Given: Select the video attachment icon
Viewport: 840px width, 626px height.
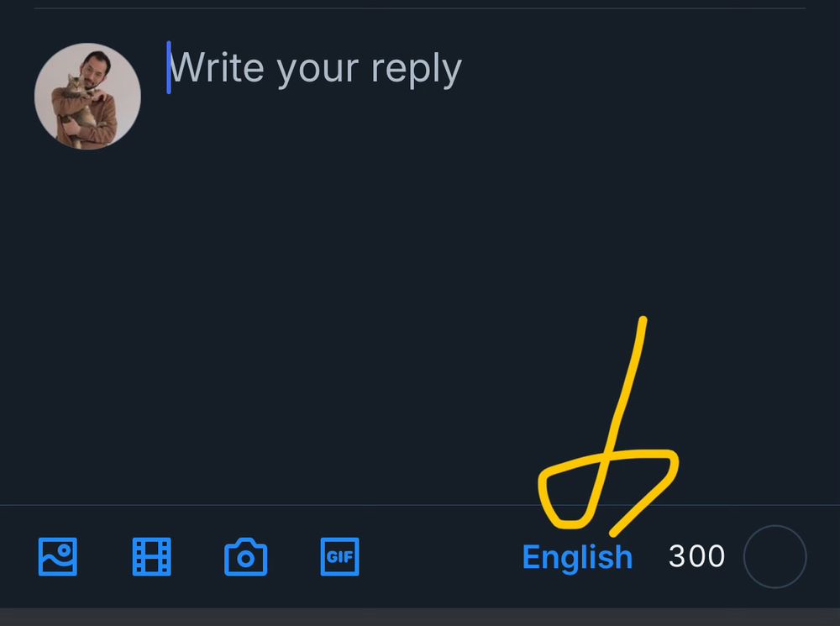Looking at the screenshot, I should click(x=151, y=555).
